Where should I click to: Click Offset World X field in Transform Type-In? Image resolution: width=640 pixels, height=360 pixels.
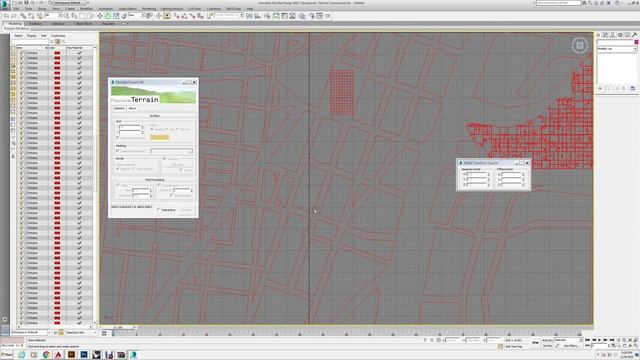[x=511, y=174]
